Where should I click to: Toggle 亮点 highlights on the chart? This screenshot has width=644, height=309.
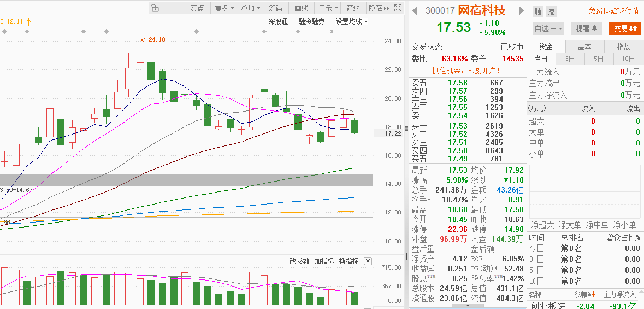[198, 8]
